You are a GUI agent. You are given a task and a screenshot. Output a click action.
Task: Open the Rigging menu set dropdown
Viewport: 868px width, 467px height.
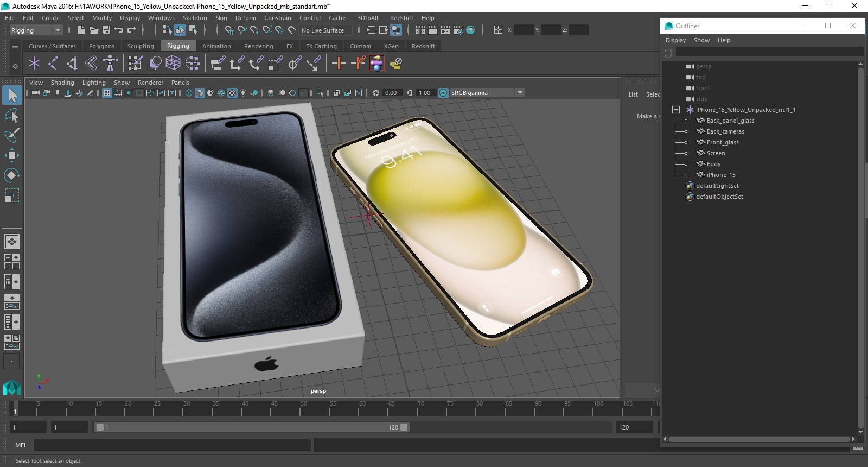tap(36, 30)
